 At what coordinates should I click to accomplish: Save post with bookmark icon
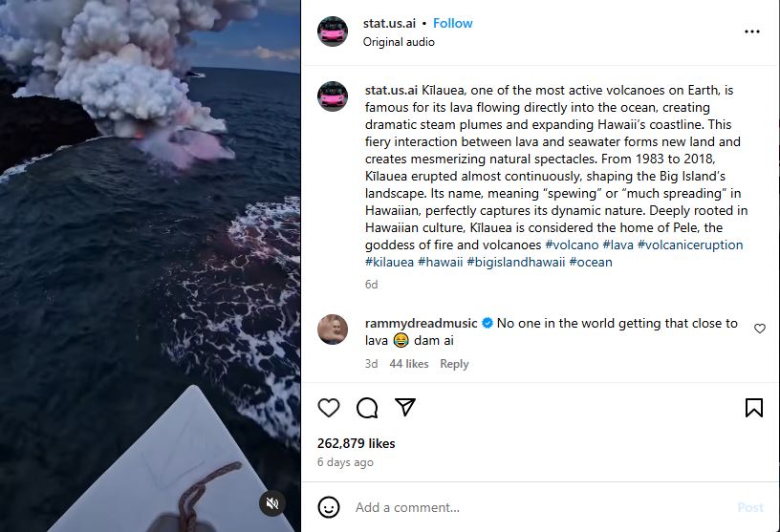[753, 408]
